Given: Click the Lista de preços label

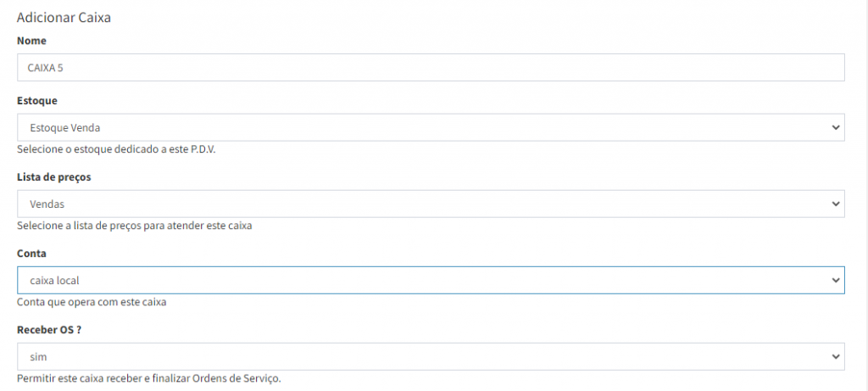Looking at the screenshot, I should coord(53,177).
